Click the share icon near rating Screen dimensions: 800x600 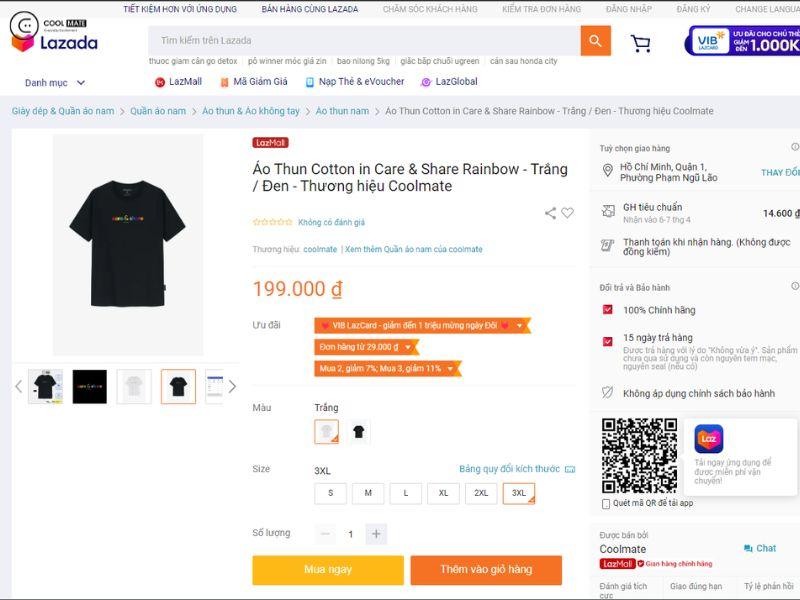tap(550, 213)
